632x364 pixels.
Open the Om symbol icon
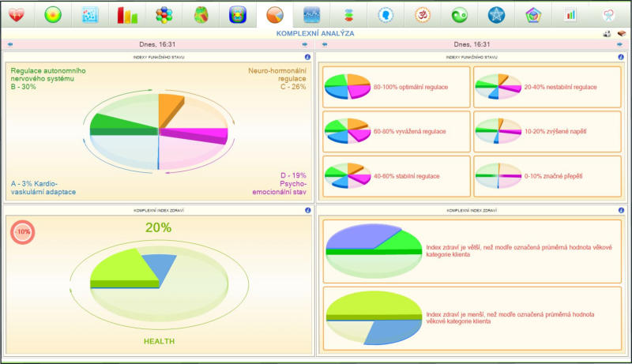pyautogui.click(x=423, y=14)
